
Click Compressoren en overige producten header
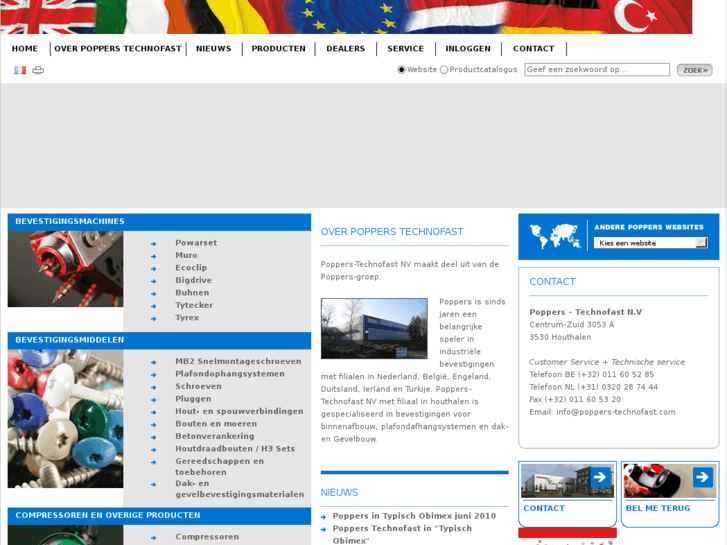[x=159, y=516]
